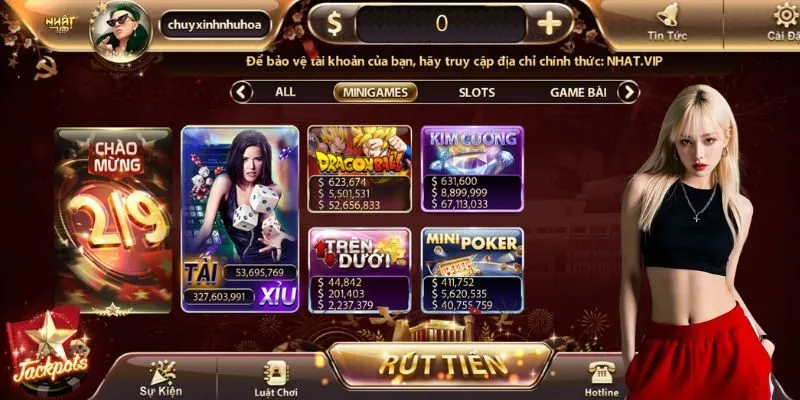The width and height of the screenshot is (800, 400).
Task: Switch to the ALL tab
Action: coord(285,92)
